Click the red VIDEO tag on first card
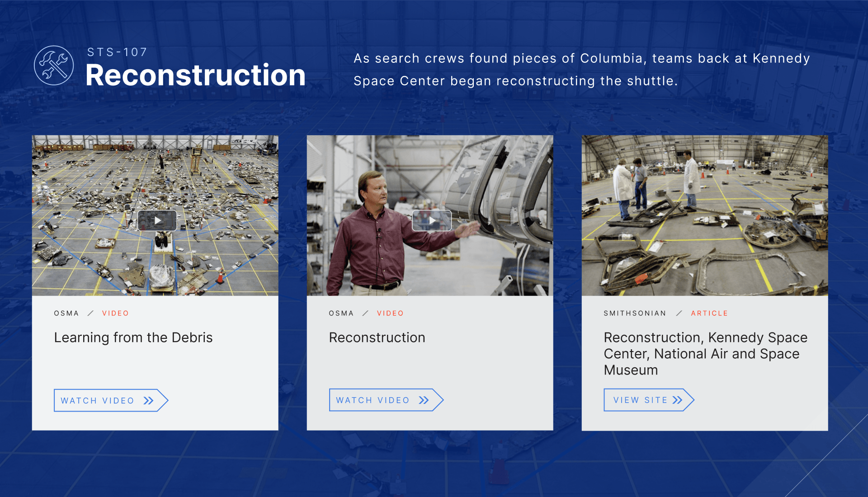This screenshot has width=868, height=497. coord(115,313)
